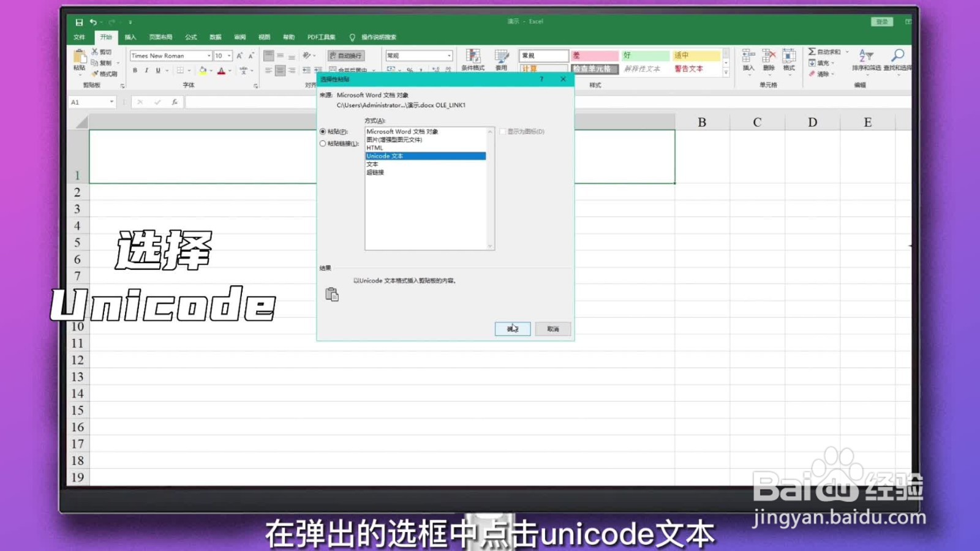Open clipboard group dialog launcher
Screen dimensions: 980x551
(x=123, y=86)
